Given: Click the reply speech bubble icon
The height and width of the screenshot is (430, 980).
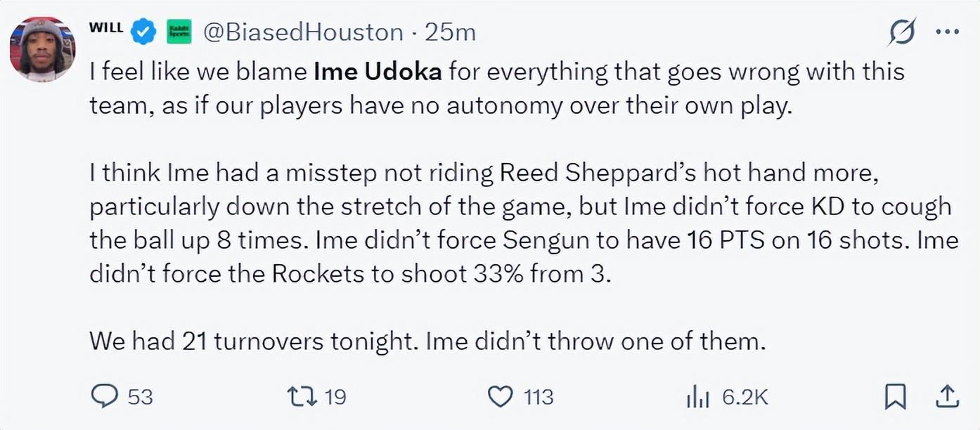Looking at the screenshot, I should pos(105,397).
